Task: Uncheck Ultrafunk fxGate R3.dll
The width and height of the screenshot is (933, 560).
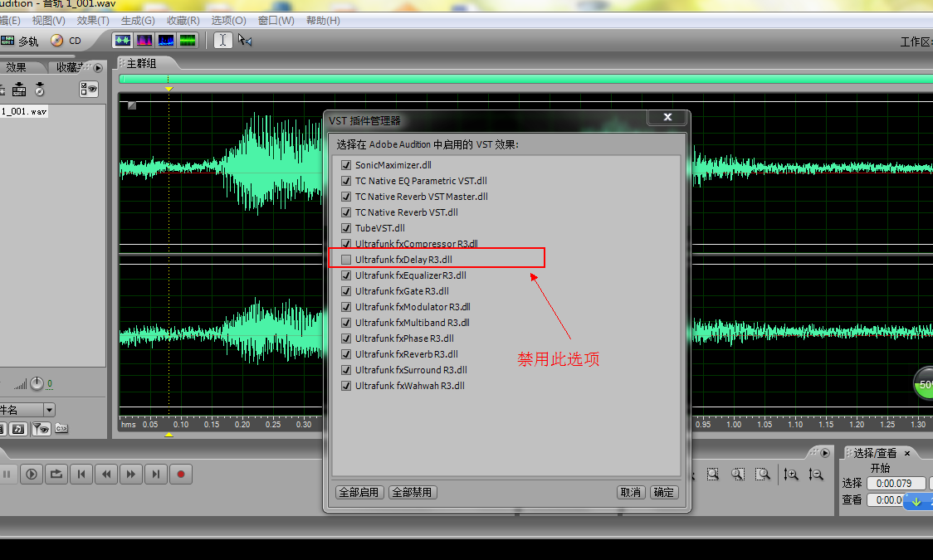Action: click(345, 290)
